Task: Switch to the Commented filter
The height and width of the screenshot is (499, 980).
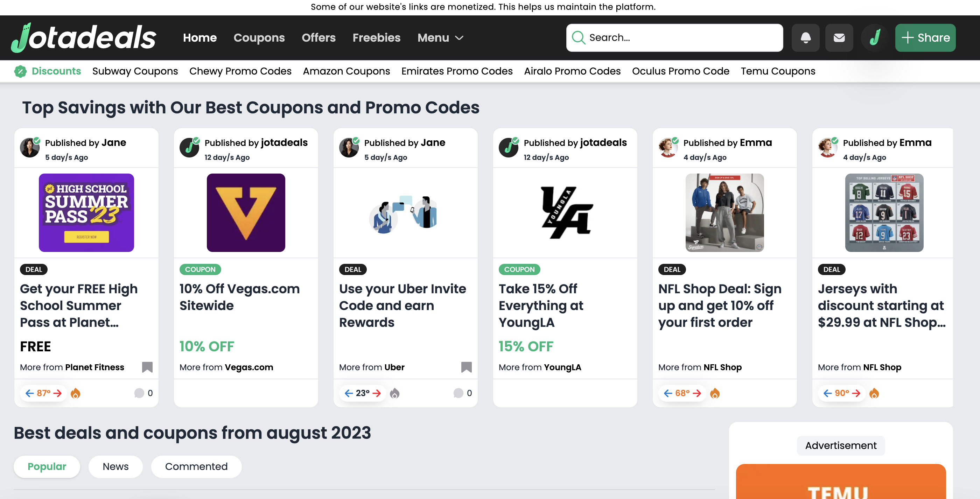Action: (x=196, y=466)
